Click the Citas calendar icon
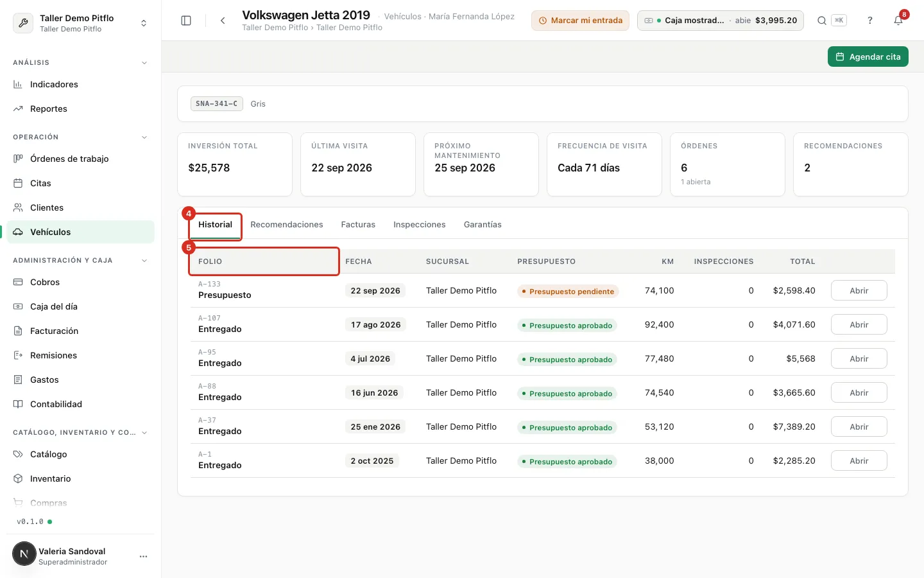Image resolution: width=924 pixels, height=578 pixels. pyautogui.click(x=18, y=183)
